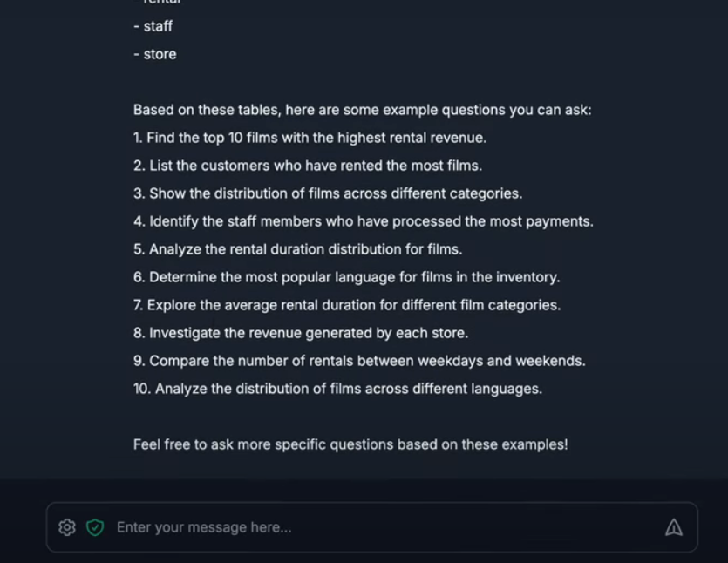The image size is (728, 563).
Task: Select question 7 on average rental duration
Action: [x=347, y=305]
